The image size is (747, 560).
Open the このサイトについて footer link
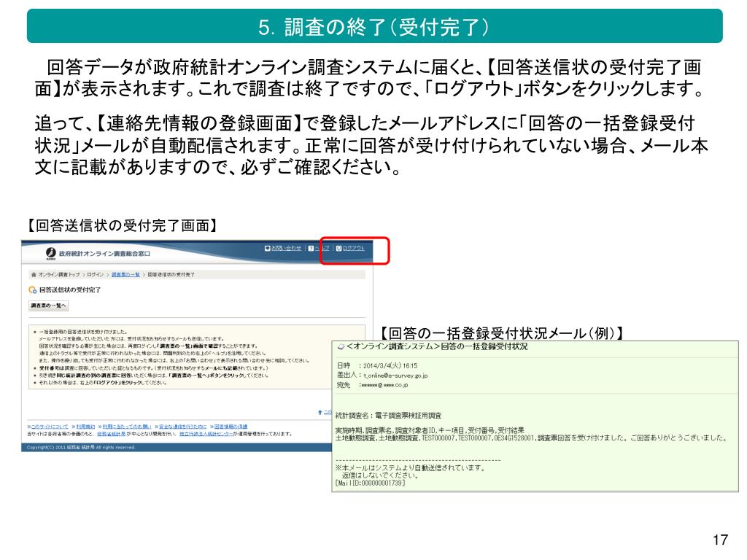48,427
